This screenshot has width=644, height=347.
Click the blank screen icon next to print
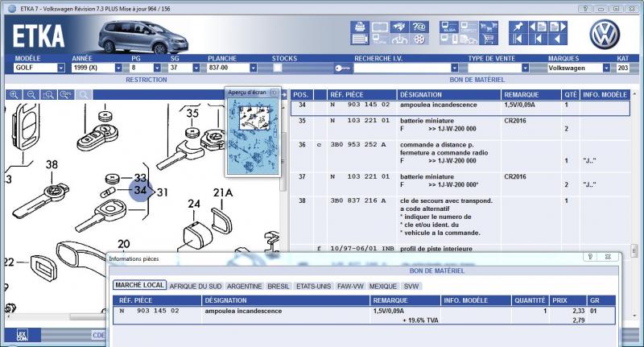point(379,27)
